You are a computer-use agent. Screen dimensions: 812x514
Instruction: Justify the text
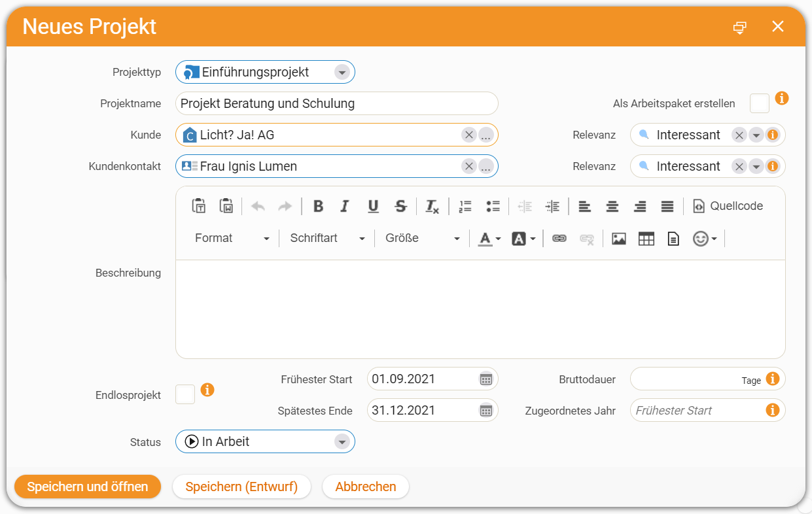[667, 206]
